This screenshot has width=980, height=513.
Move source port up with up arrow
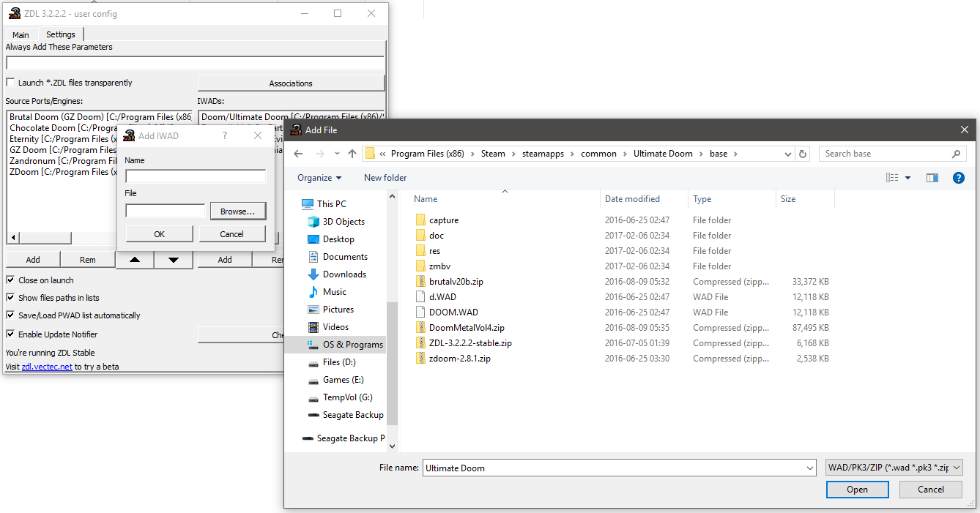coord(135,260)
